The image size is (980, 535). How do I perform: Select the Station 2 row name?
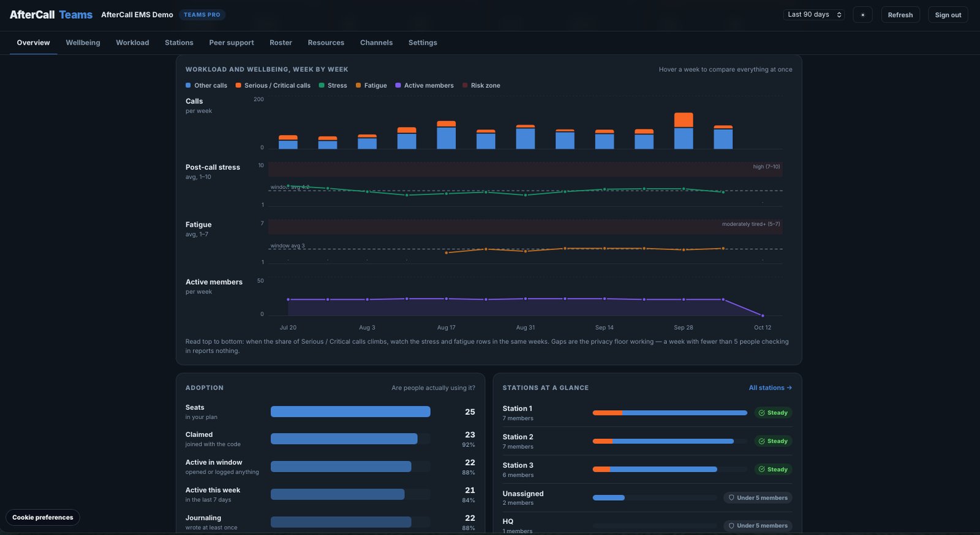(518, 437)
